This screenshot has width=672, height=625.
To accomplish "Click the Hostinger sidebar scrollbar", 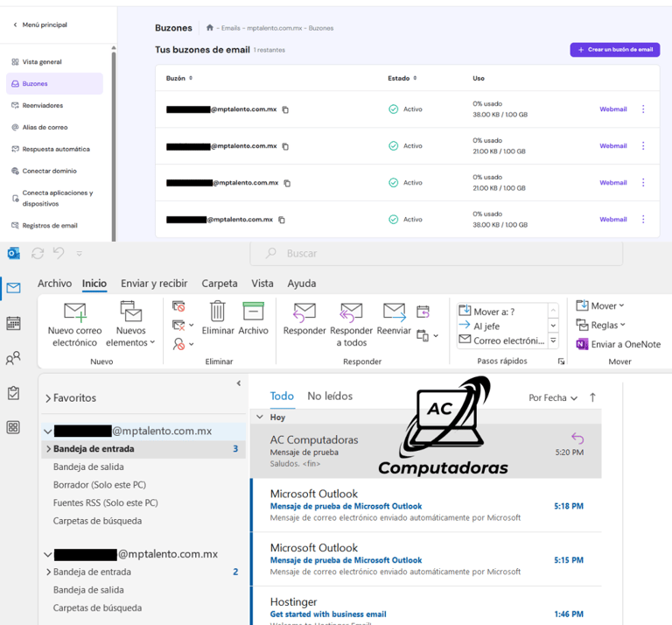I will pos(114,146).
